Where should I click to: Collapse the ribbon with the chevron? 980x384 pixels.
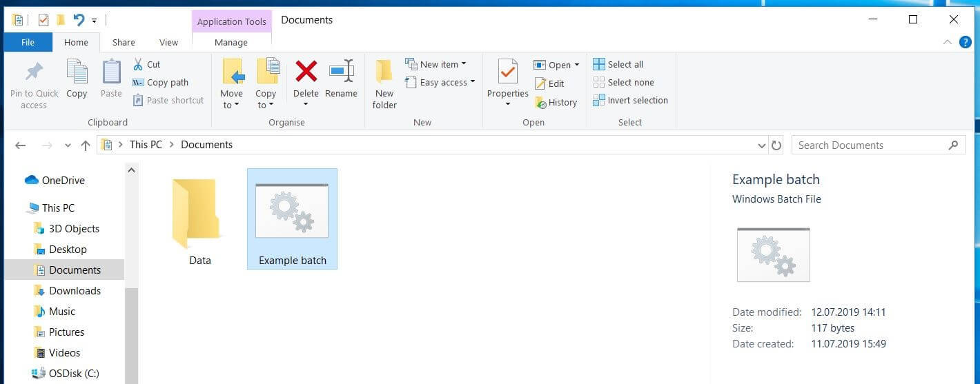948,42
